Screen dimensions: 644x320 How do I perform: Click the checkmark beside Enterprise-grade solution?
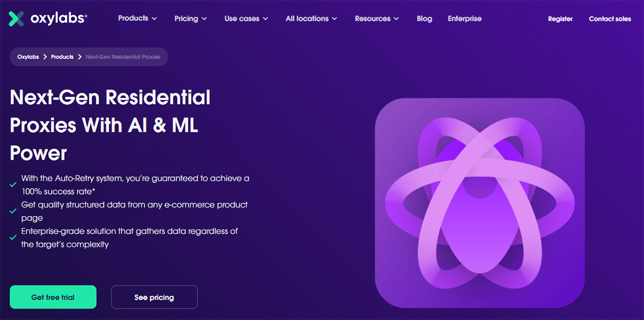pos(13,237)
